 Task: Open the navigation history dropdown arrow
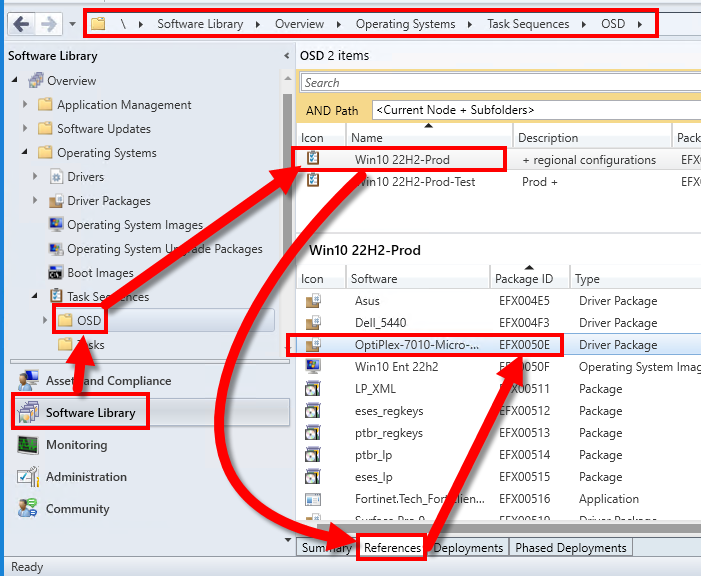coord(72,24)
